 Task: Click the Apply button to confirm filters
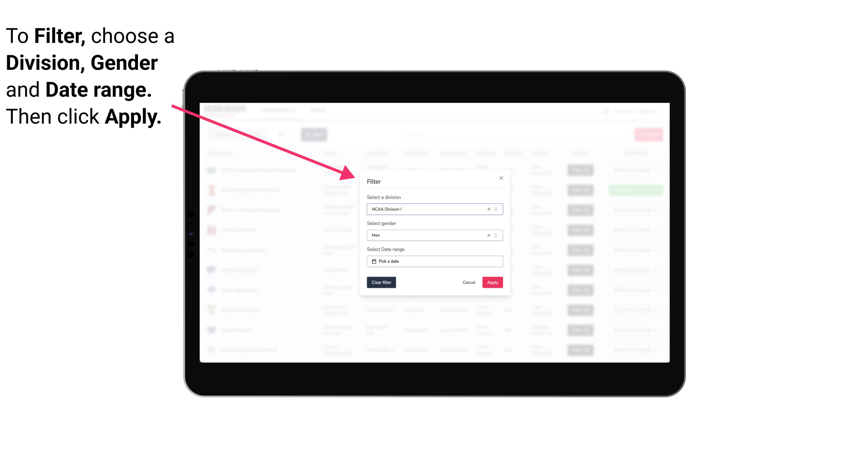[x=492, y=283]
